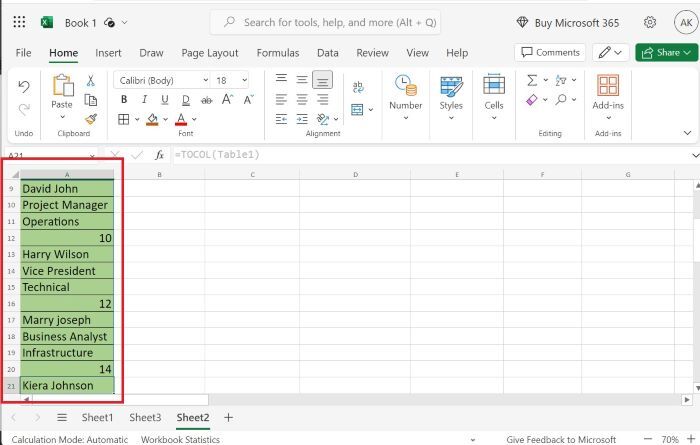
Task: Click the AutoSum sigma icon
Action: pos(532,80)
